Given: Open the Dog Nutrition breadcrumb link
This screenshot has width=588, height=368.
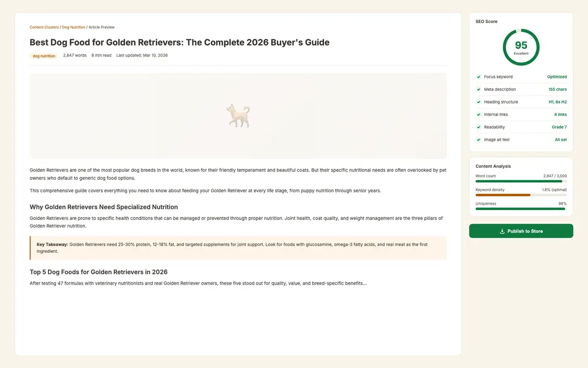Looking at the screenshot, I should [x=73, y=27].
